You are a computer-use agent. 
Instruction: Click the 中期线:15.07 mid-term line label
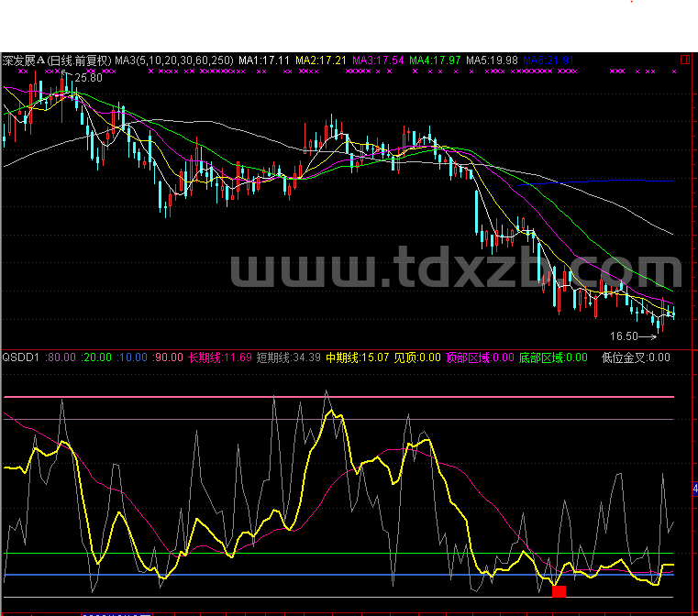click(358, 357)
